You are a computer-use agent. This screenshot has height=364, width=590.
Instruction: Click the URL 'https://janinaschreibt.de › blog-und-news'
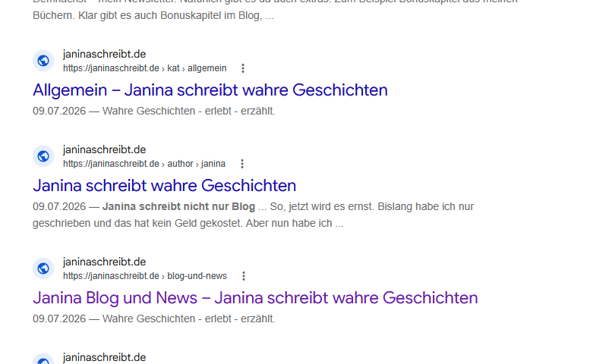click(145, 276)
